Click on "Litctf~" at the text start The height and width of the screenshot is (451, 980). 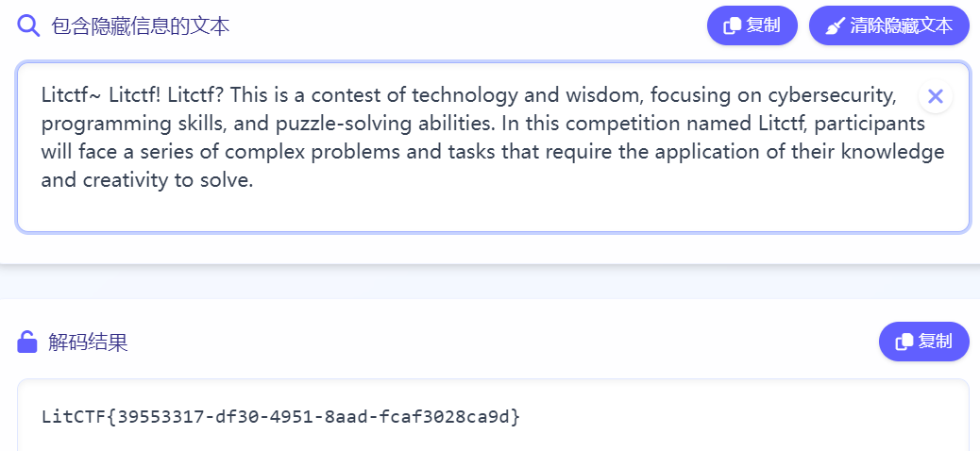click(x=70, y=95)
